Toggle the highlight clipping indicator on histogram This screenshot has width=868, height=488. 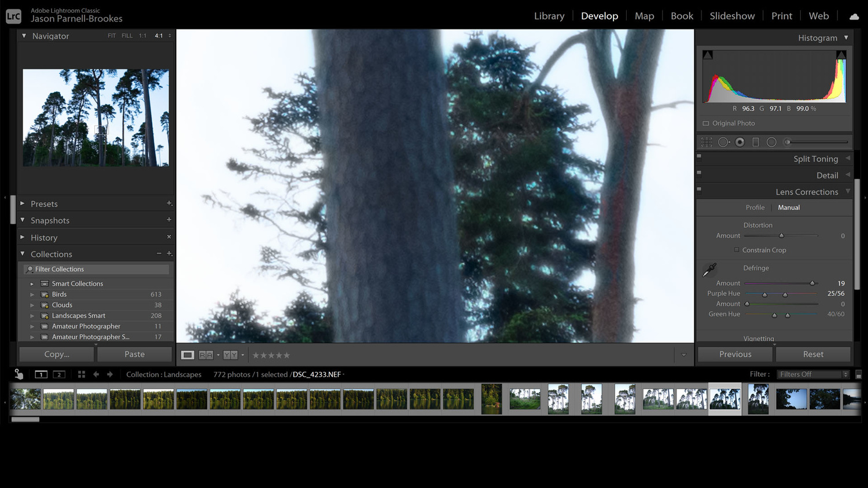click(x=841, y=53)
